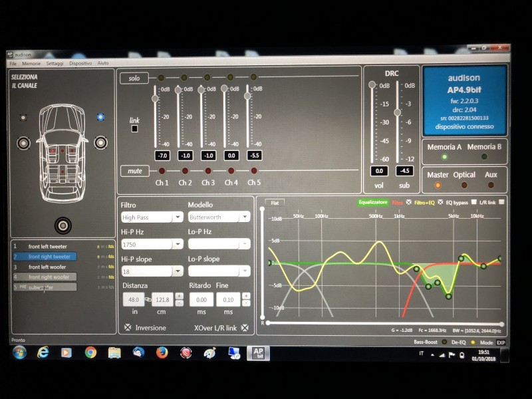The width and height of the screenshot is (532, 399).
Task: Solo channel 3 indicator light
Action: pyautogui.click(x=207, y=77)
